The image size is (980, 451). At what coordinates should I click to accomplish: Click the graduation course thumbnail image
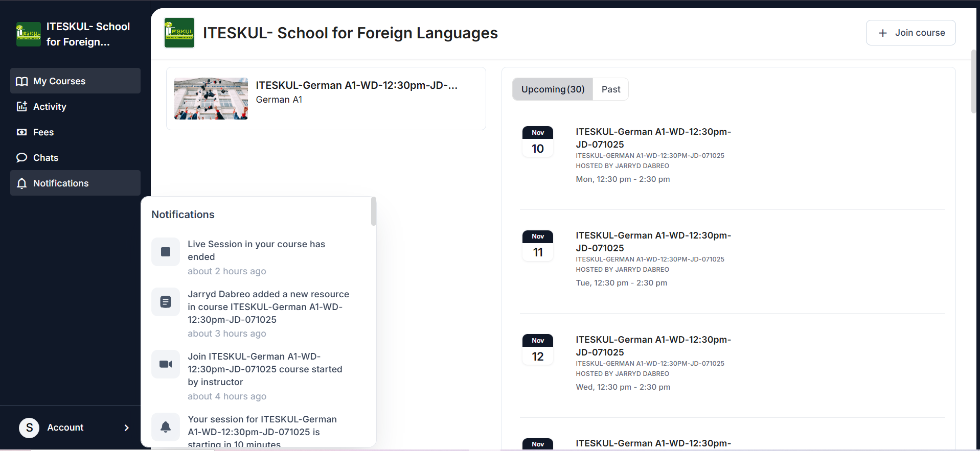(211, 99)
